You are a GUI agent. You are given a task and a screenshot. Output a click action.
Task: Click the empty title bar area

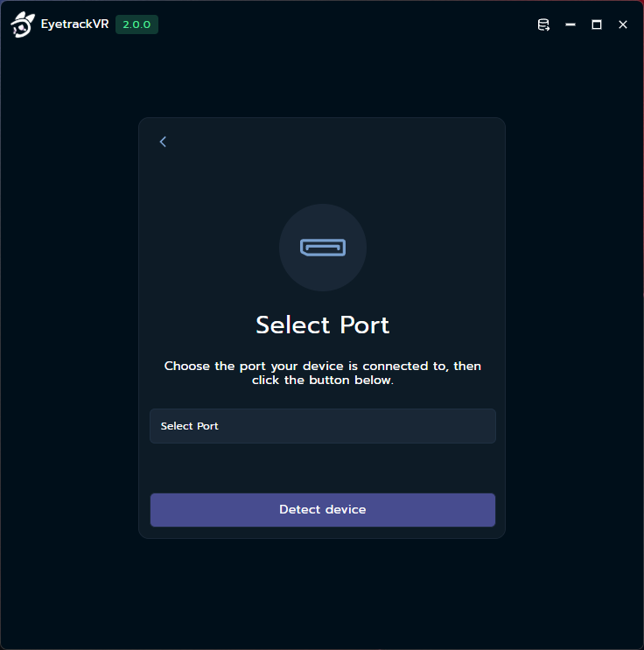click(x=350, y=24)
